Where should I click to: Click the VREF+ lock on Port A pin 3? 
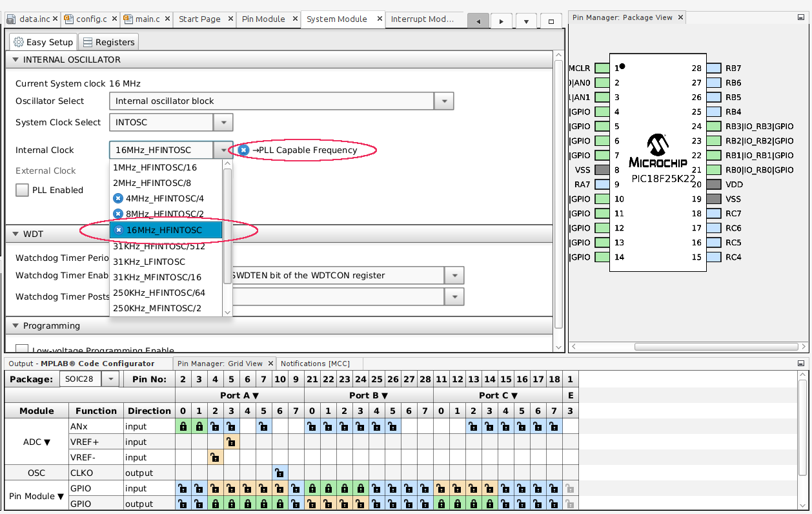[232, 442]
